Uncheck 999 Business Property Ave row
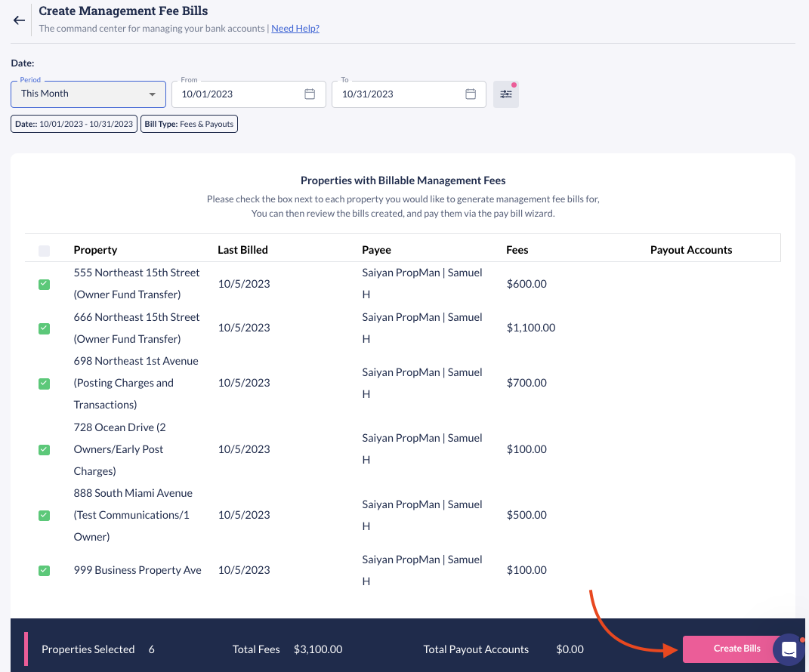The height and width of the screenshot is (672, 809). tap(45, 570)
